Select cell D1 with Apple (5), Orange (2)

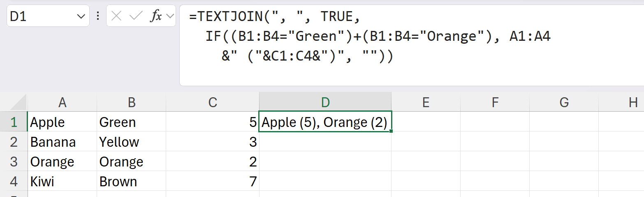325,122
